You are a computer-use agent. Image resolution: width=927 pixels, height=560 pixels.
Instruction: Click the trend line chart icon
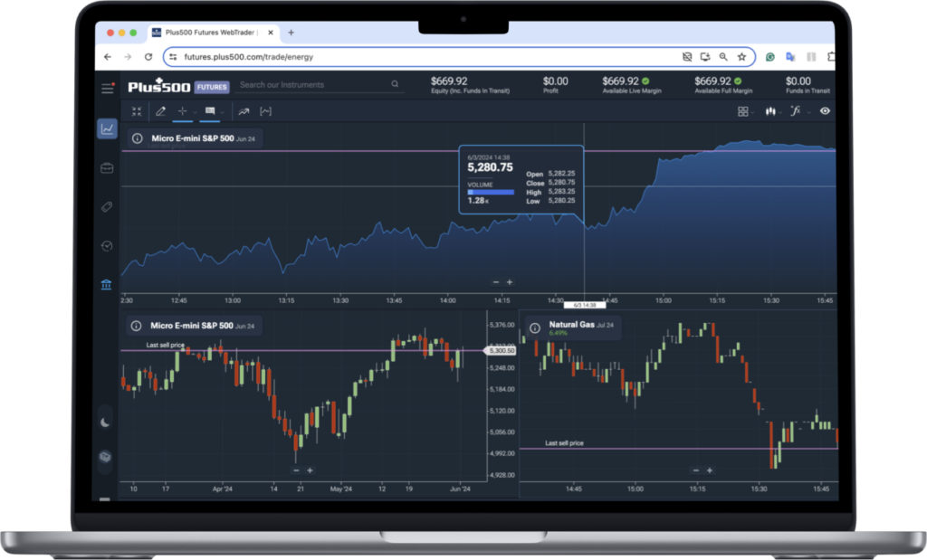pyautogui.click(x=243, y=111)
